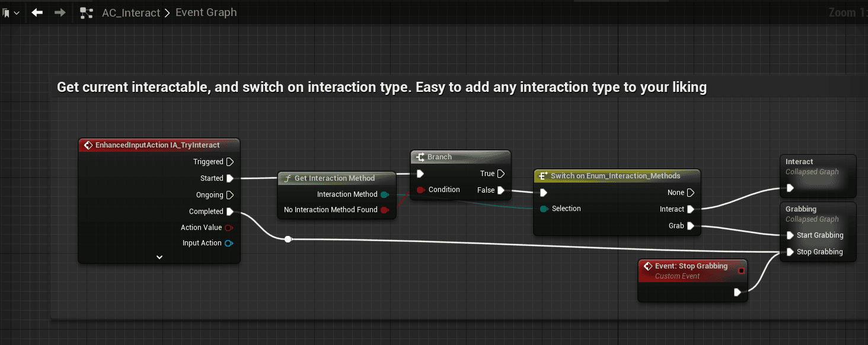Go forward to the next graph
Screen dimensions: 868x345
coord(60,12)
